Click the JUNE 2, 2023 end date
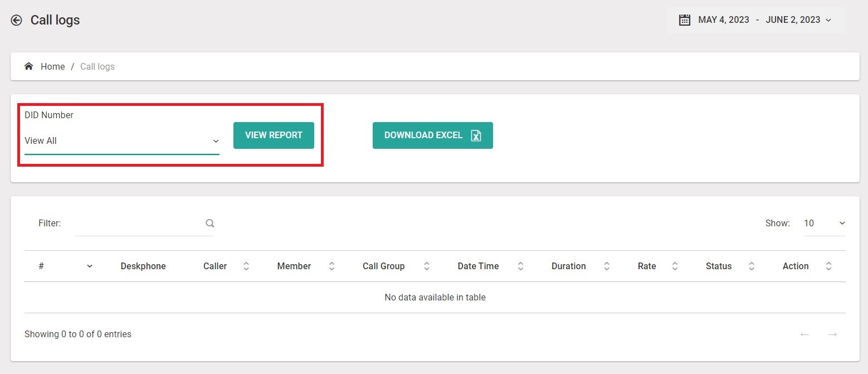868x374 pixels. 793,20
